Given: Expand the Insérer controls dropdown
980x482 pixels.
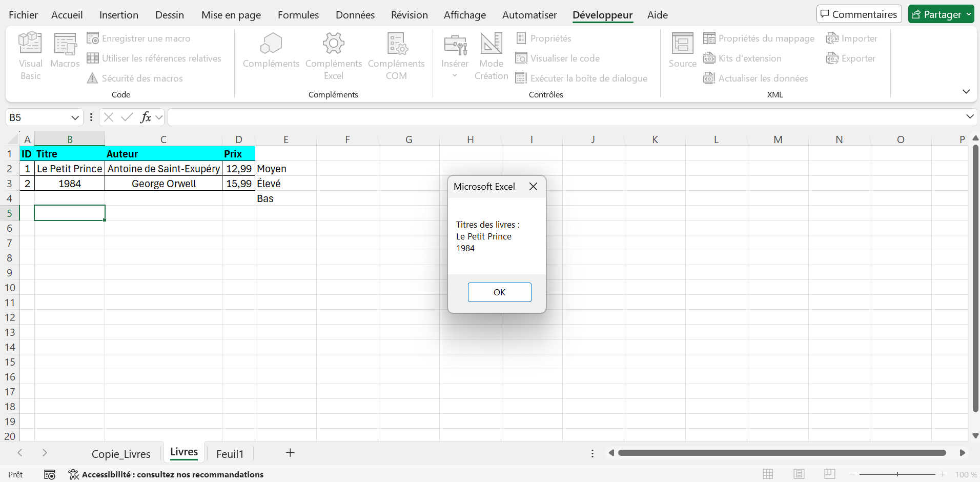Looking at the screenshot, I should pos(455,75).
